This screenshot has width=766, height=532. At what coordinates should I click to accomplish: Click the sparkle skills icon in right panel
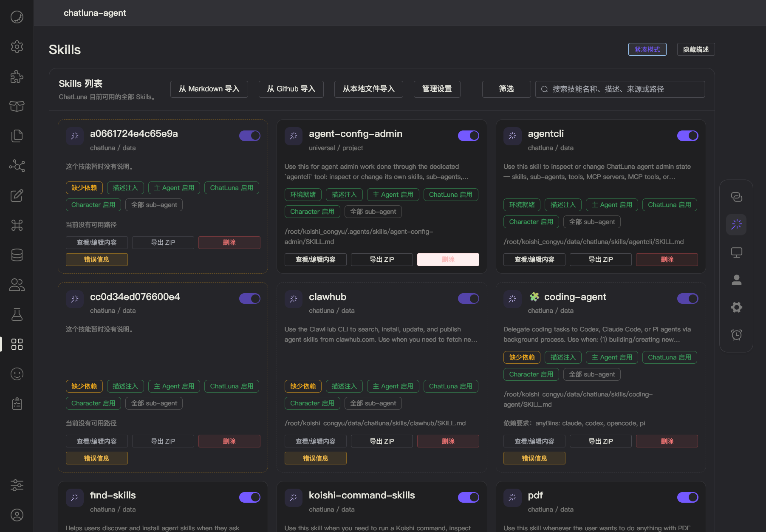(736, 224)
